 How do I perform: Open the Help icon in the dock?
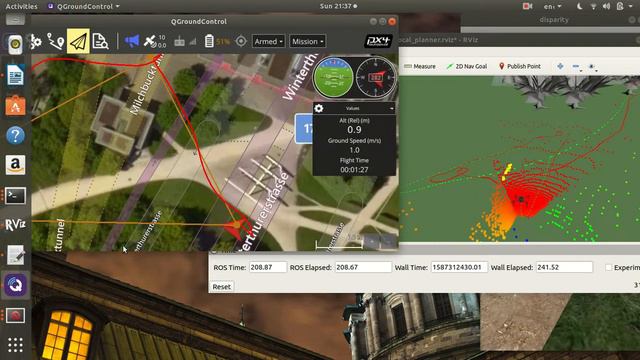pos(15,135)
